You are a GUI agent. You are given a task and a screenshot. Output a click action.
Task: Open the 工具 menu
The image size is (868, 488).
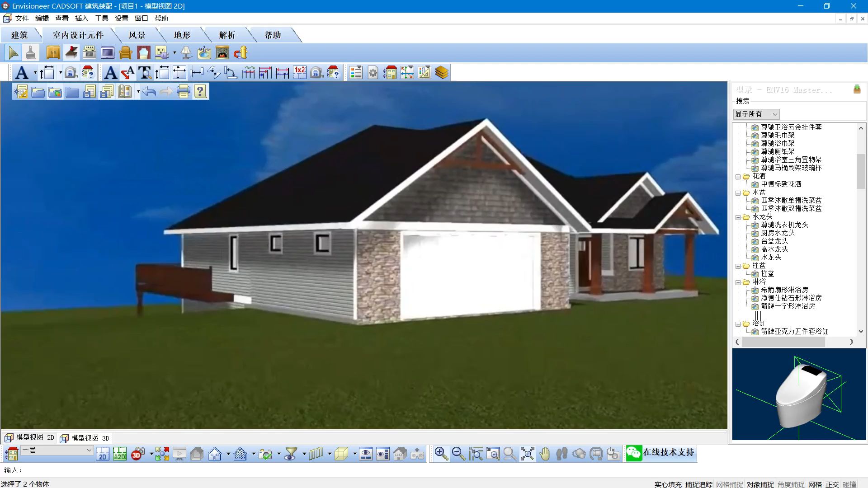click(101, 19)
